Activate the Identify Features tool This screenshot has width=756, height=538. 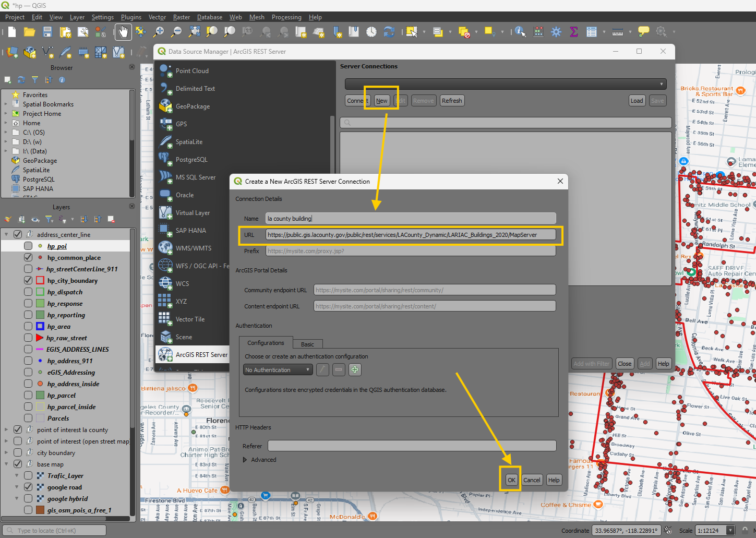[520, 32]
